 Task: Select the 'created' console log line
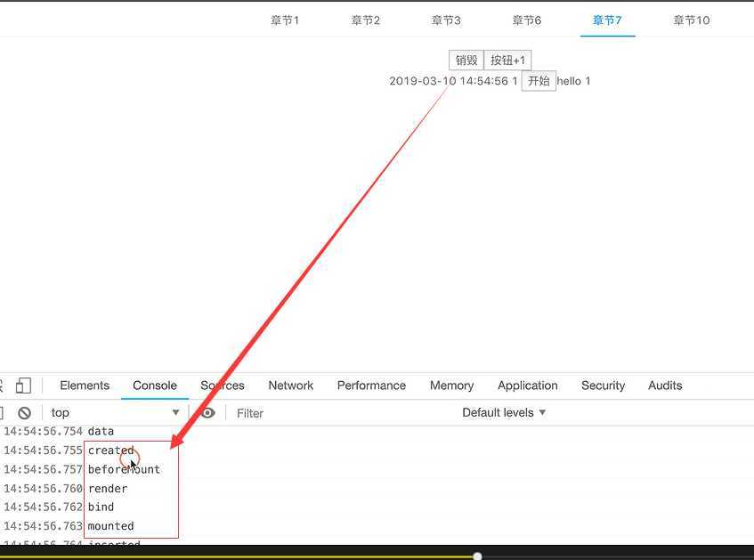377,450
